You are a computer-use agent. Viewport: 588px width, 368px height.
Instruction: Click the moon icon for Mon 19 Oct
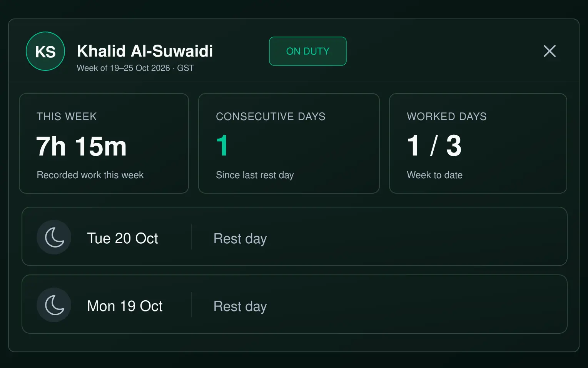pyautogui.click(x=54, y=305)
